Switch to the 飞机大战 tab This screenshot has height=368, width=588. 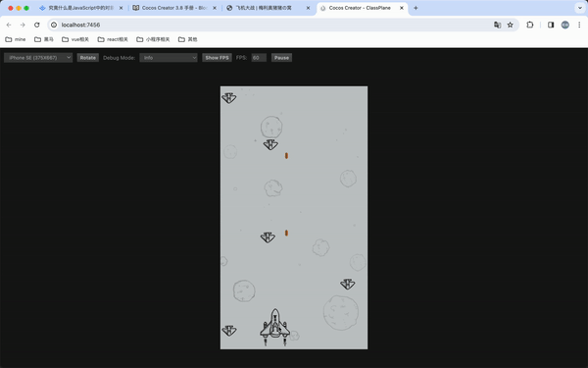[x=269, y=8]
